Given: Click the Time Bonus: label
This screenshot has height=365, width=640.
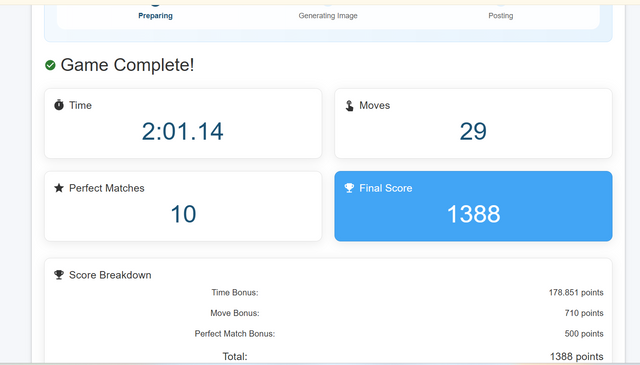Looking at the screenshot, I should (x=235, y=292).
